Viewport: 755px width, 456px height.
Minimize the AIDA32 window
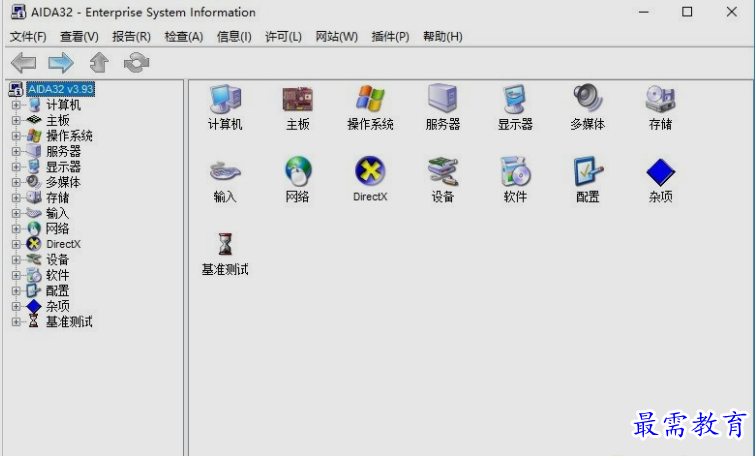click(644, 12)
